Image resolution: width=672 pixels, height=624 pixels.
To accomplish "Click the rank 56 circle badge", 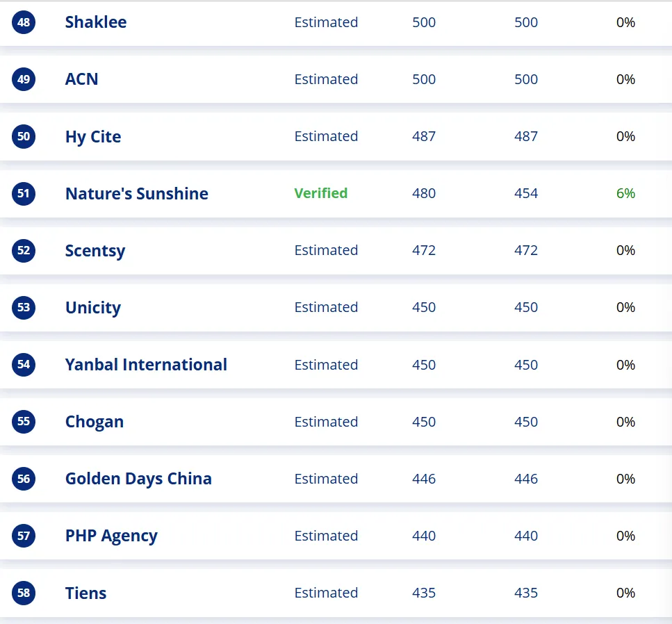I will 24,479.
